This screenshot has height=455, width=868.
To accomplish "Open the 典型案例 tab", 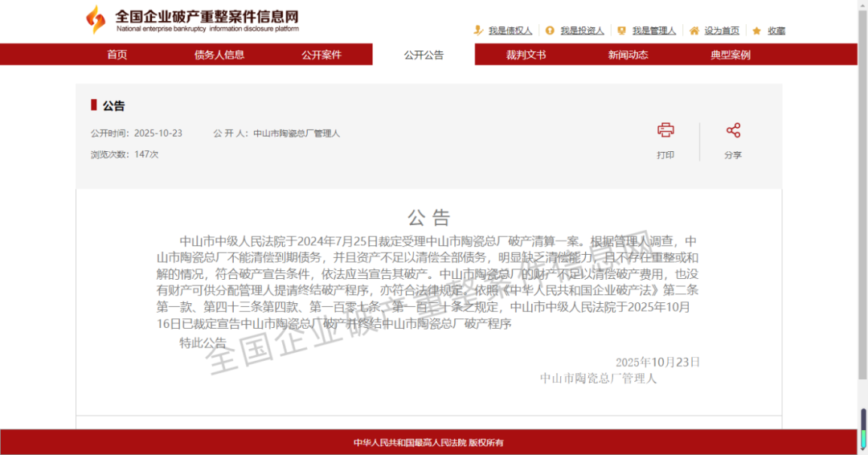I will tap(730, 54).
